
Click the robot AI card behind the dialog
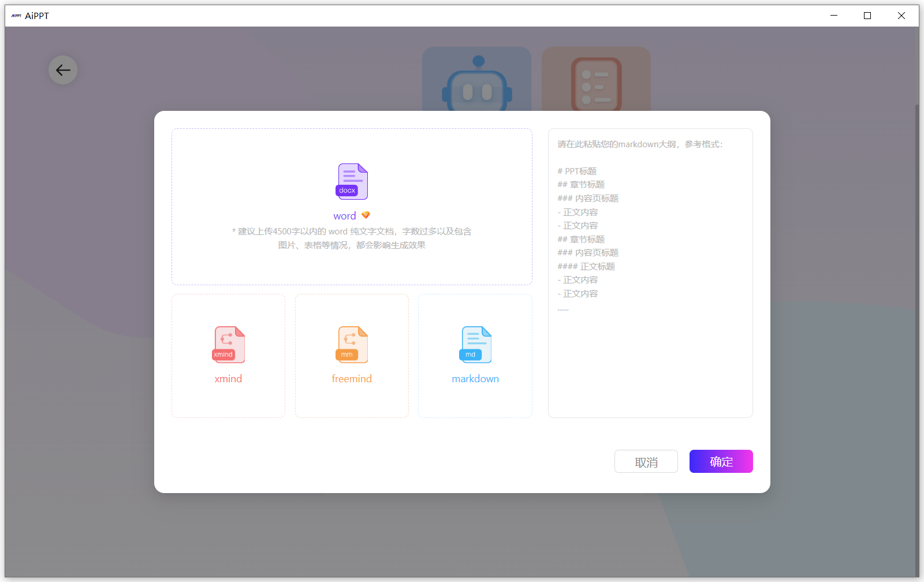tap(476, 79)
